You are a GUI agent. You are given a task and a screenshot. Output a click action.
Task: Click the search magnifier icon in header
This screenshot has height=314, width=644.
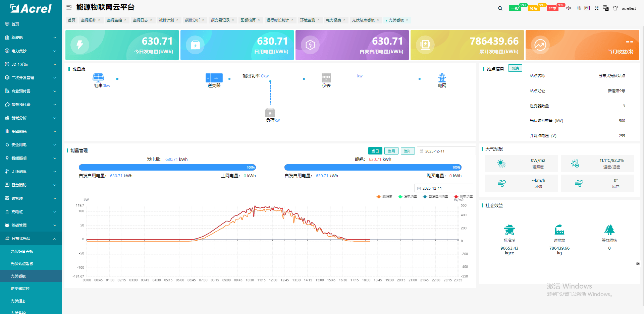click(x=500, y=8)
